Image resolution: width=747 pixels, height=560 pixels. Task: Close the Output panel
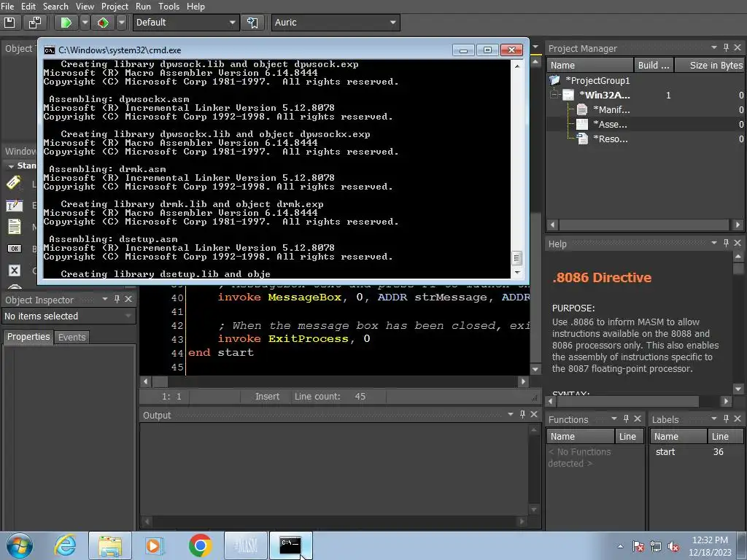click(533, 414)
